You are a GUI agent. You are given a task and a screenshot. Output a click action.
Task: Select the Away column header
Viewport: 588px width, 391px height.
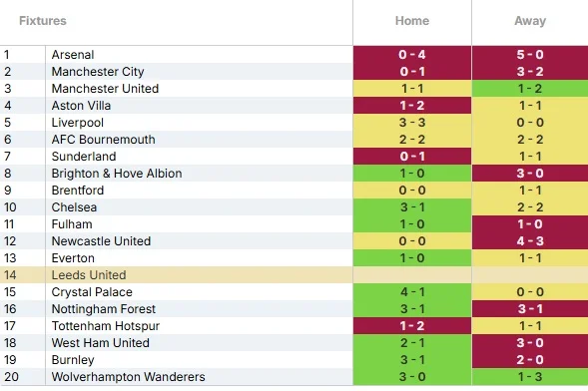pyautogui.click(x=530, y=21)
